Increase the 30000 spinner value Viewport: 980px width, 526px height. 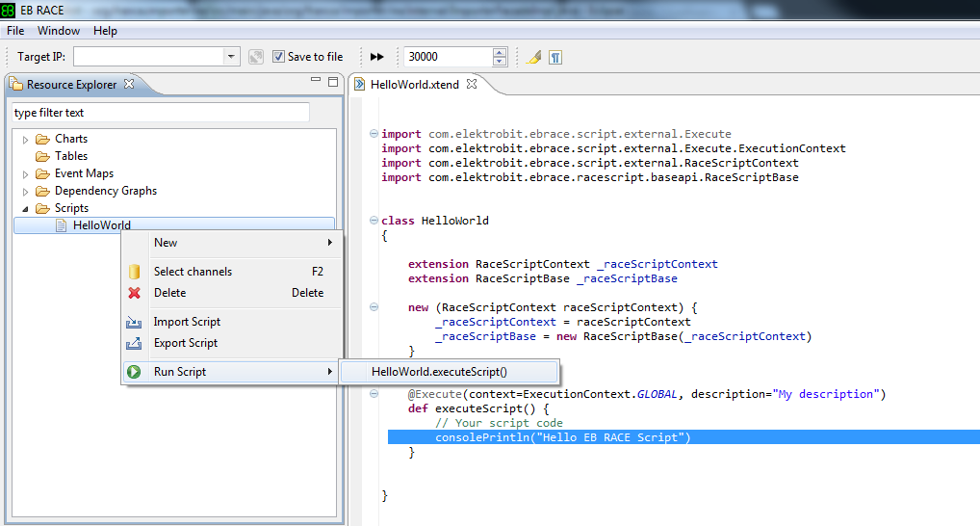pyautogui.click(x=500, y=53)
